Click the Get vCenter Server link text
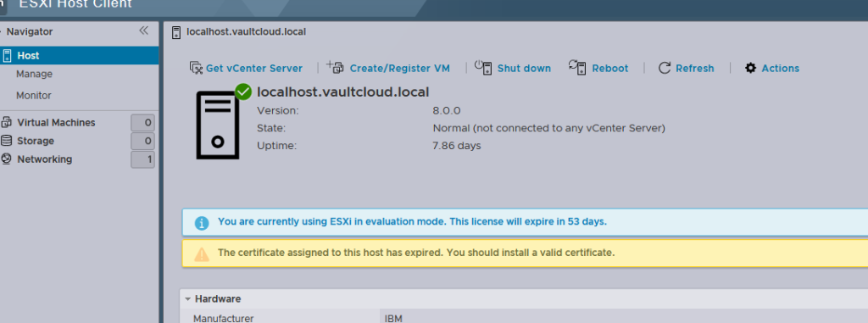The image size is (868, 323). pyautogui.click(x=254, y=68)
